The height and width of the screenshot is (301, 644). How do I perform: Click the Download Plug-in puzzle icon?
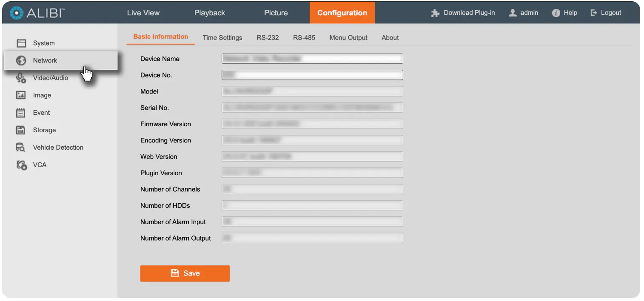tap(435, 13)
